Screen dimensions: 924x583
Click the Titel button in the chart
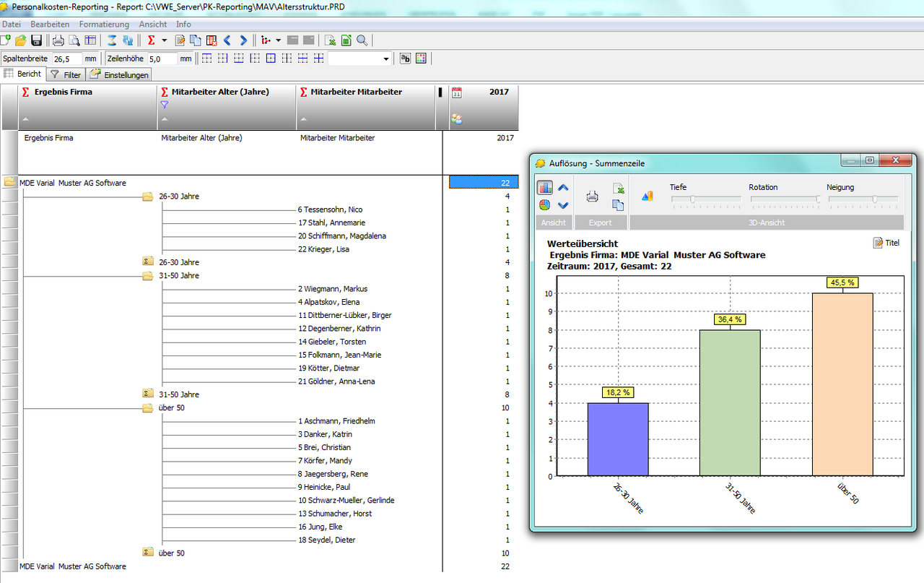(x=886, y=243)
